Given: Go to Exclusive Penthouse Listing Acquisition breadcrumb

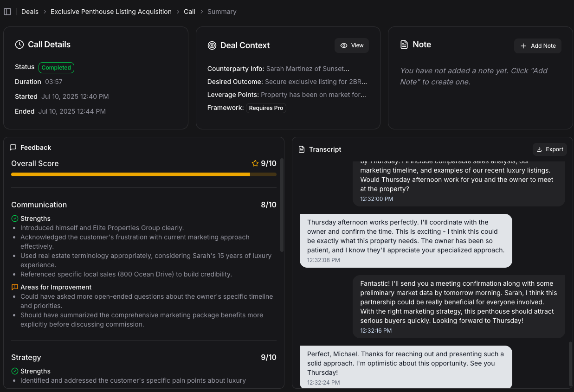Looking at the screenshot, I should pos(111,12).
